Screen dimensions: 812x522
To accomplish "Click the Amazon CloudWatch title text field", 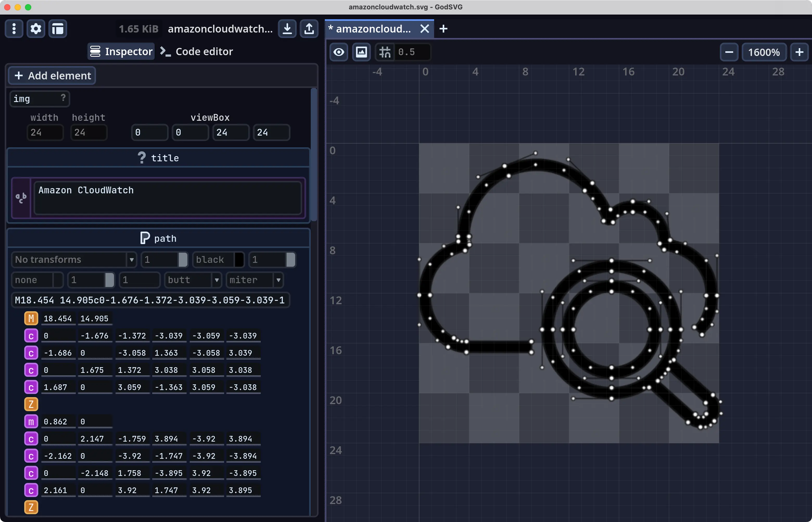I will tap(168, 198).
